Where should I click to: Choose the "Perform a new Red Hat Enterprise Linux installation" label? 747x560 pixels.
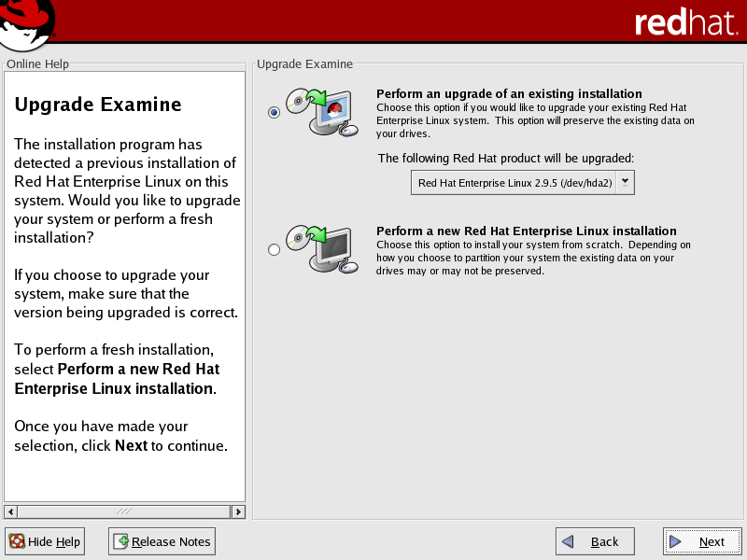(526, 231)
